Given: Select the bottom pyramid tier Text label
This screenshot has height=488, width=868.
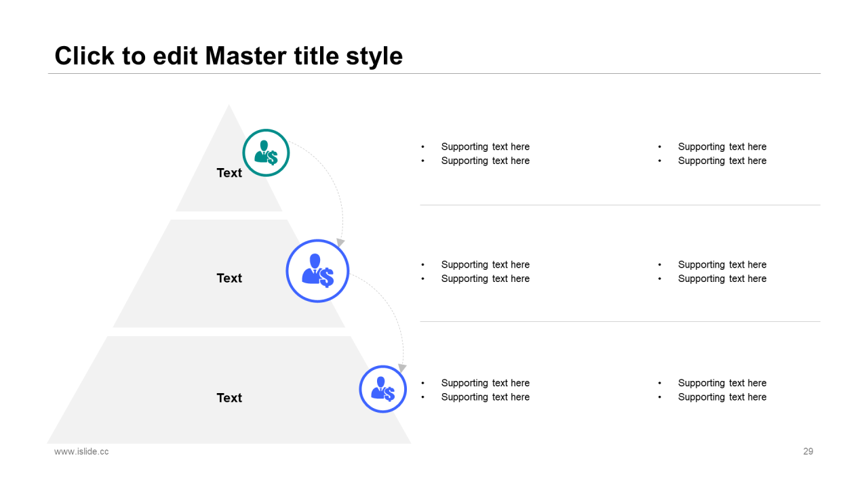Looking at the screenshot, I should point(229,398).
